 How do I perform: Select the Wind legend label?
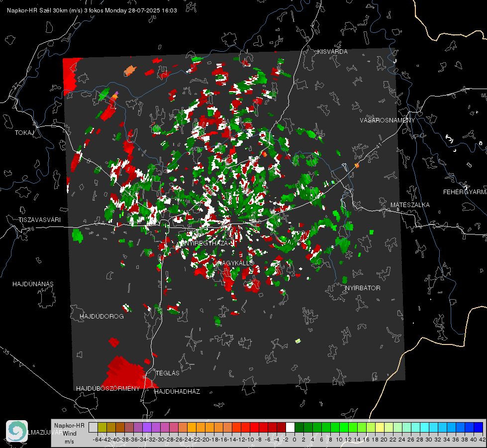pyautogui.click(x=70, y=433)
